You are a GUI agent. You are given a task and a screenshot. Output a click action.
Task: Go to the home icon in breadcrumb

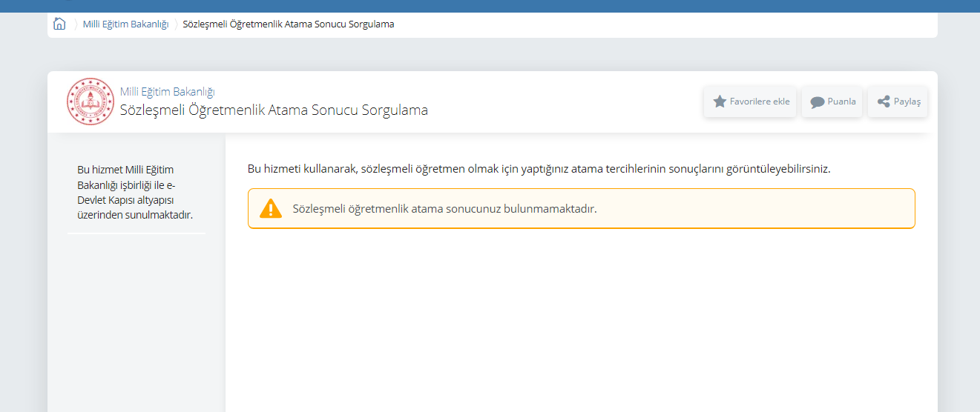pos(59,24)
